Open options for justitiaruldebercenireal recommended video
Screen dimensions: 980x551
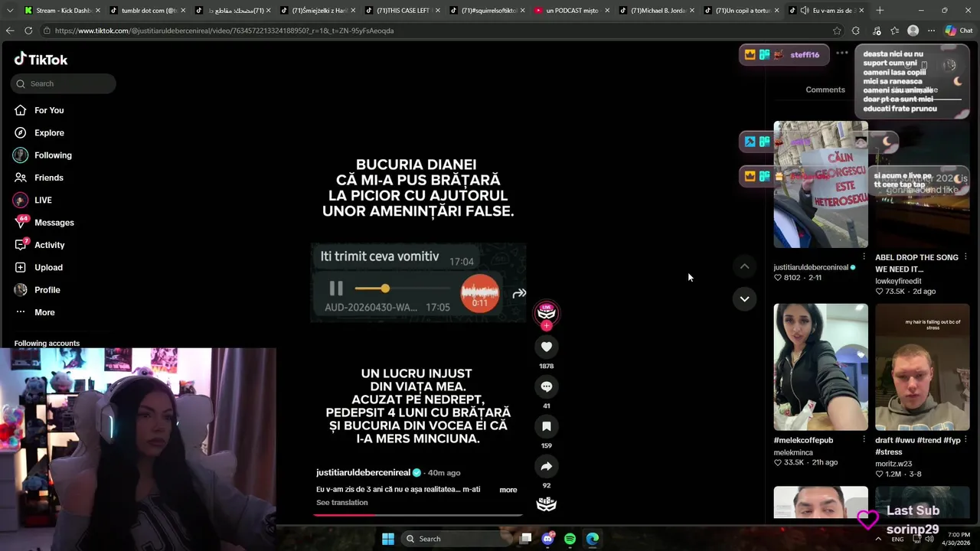[x=864, y=257]
